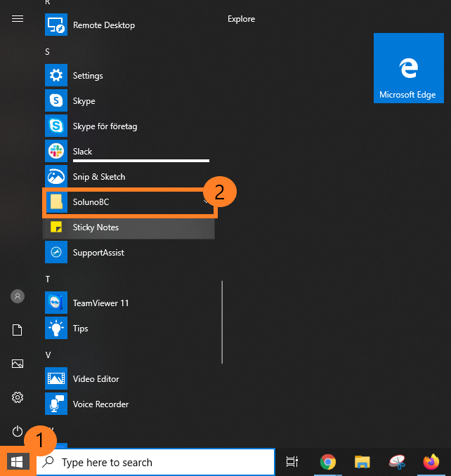Open Pictures icon in sidebar
451x476 pixels.
18,364
